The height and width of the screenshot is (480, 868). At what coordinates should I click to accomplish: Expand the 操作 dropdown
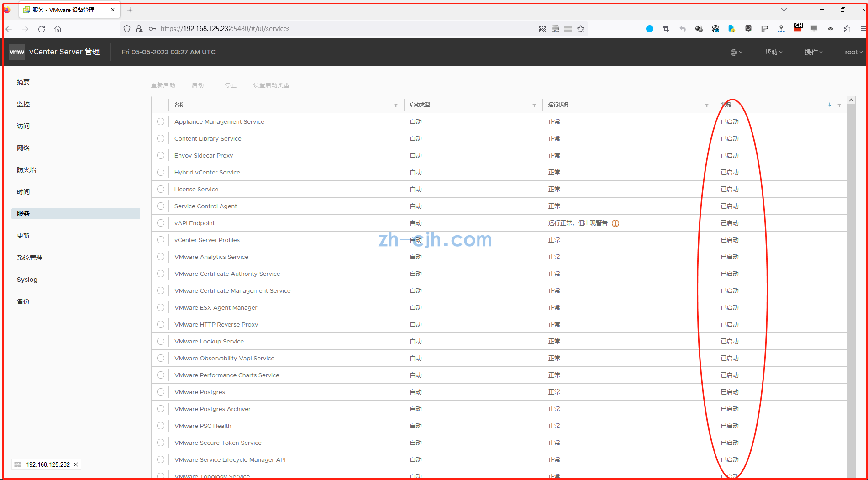coord(814,52)
